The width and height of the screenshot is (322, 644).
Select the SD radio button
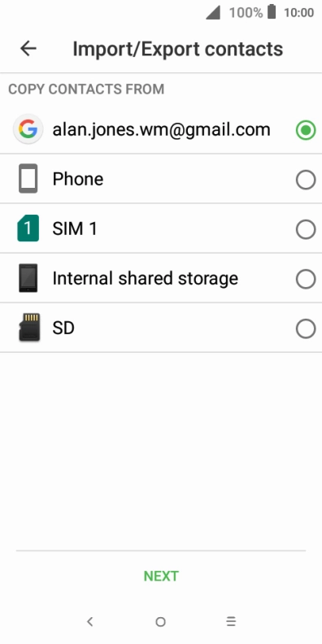[x=306, y=329]
